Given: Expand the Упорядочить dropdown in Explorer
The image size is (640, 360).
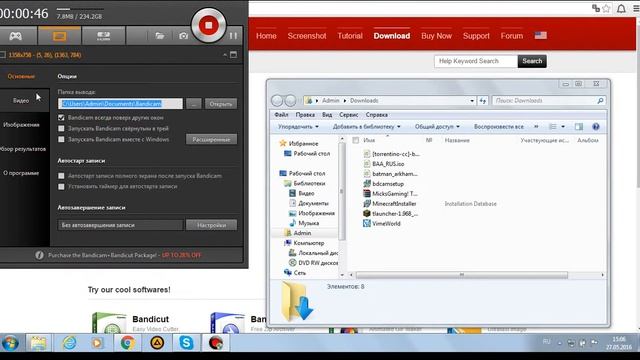Looking at the screenshot, I should point(298,127).
